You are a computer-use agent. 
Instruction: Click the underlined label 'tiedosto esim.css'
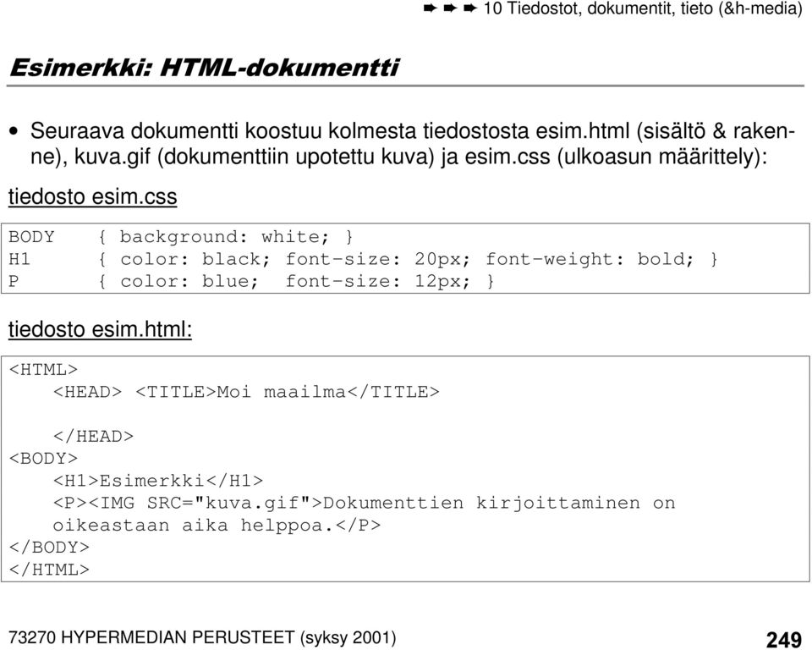(x=93, y=197)
